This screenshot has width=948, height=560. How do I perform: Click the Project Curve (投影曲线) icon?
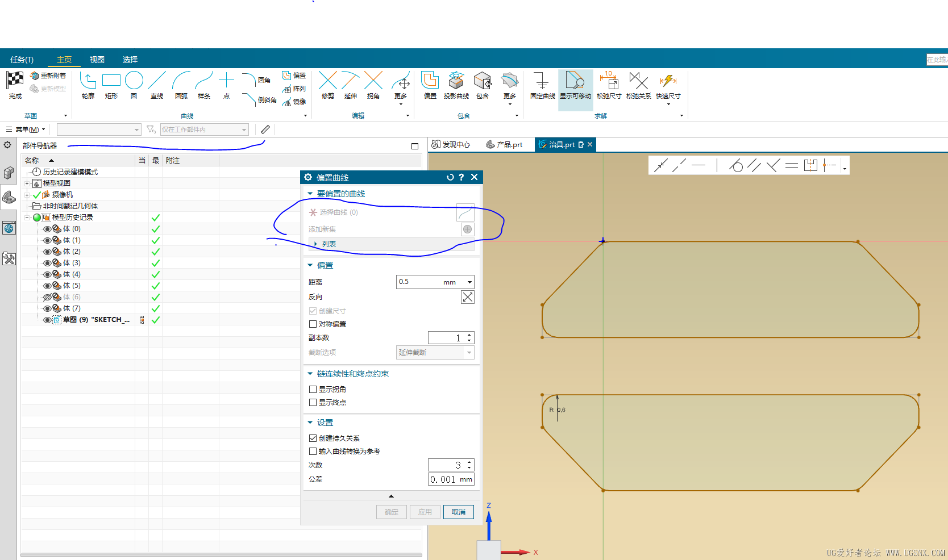pos(456,81)
